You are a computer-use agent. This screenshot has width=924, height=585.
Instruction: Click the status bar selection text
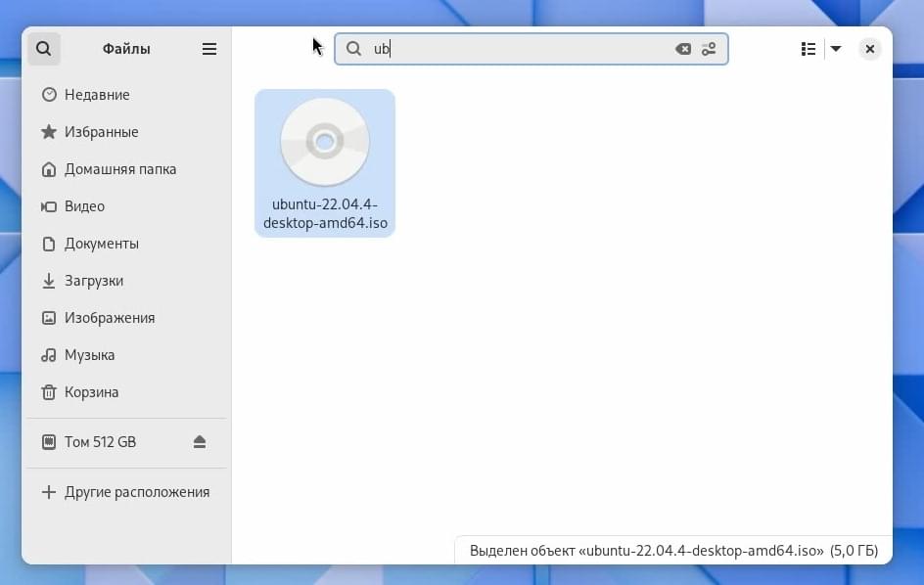pos(673,551)
